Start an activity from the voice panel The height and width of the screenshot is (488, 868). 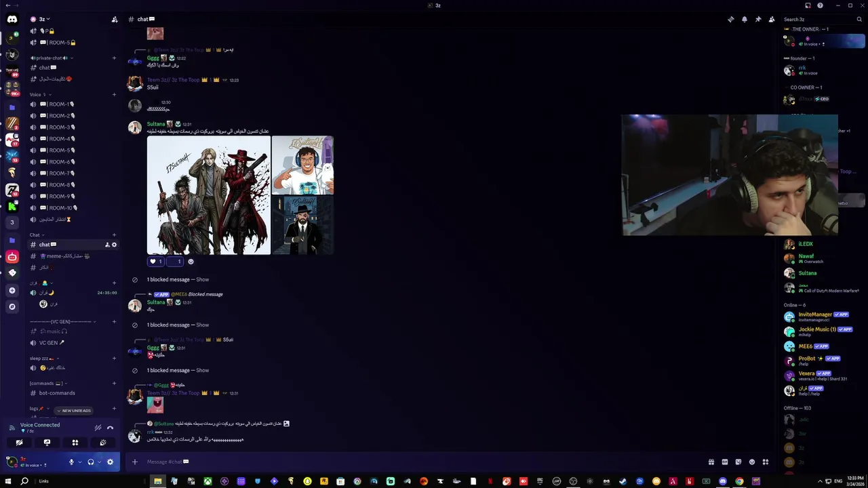point(75,443)
